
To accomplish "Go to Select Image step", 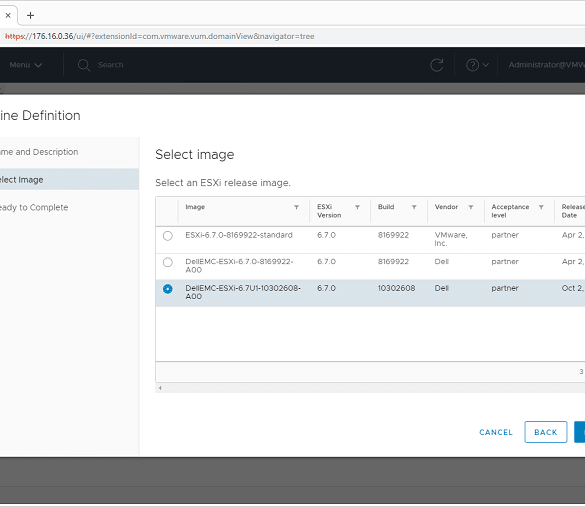I will click(69, 179).
